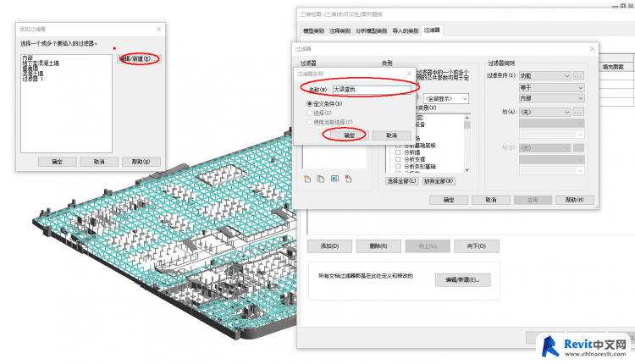Click the Duplicate filter icon
The width and height of the screenshot is (635, 364).
(x=321, y=179)
